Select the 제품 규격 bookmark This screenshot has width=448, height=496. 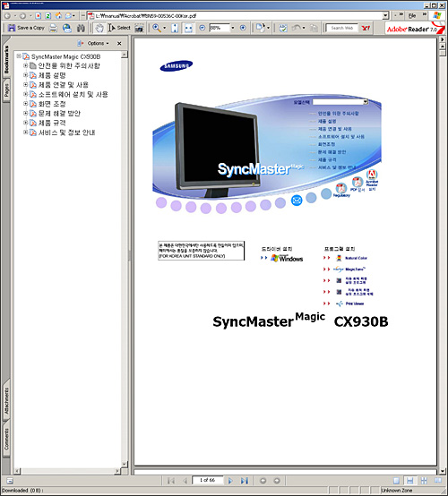[x=52, y=123]
